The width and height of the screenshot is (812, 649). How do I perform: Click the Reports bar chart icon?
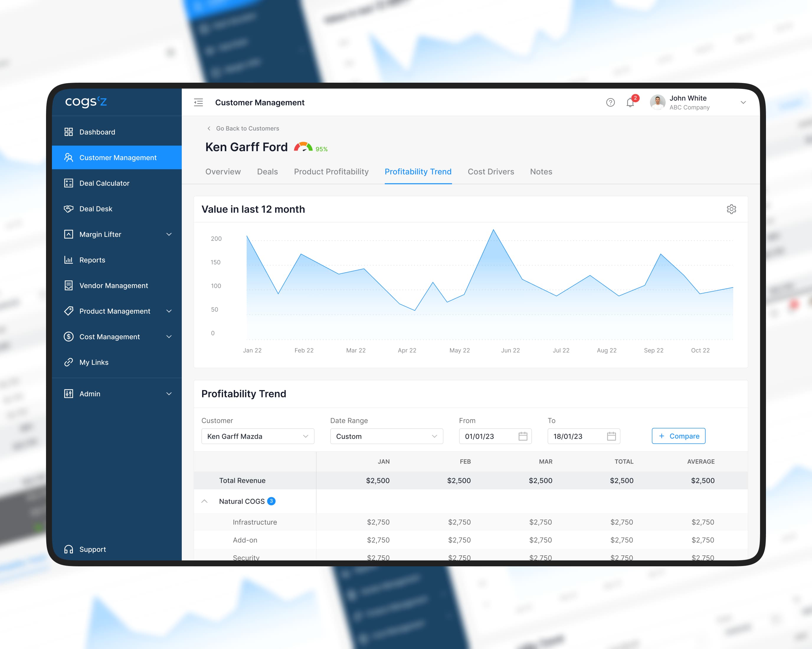68,260
